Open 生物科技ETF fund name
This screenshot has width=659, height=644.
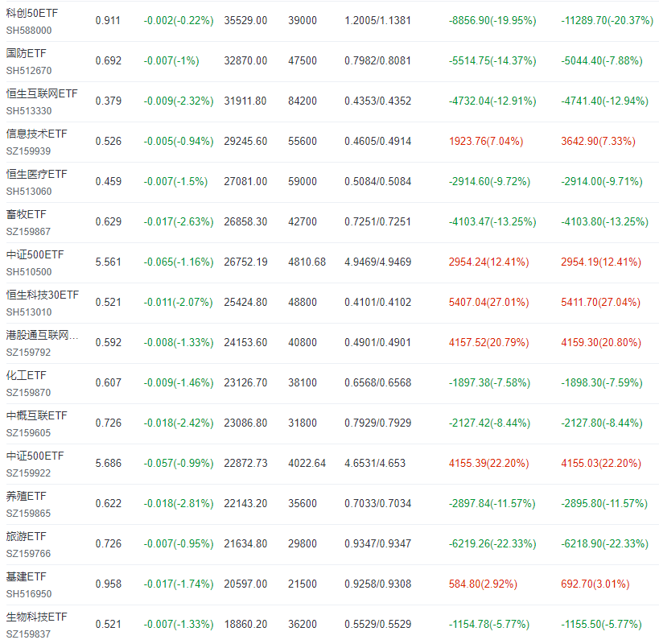tap(36, 617)
